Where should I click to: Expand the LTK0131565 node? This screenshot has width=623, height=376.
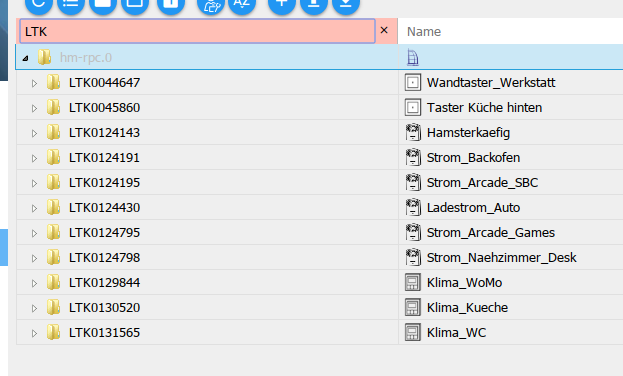34,333
